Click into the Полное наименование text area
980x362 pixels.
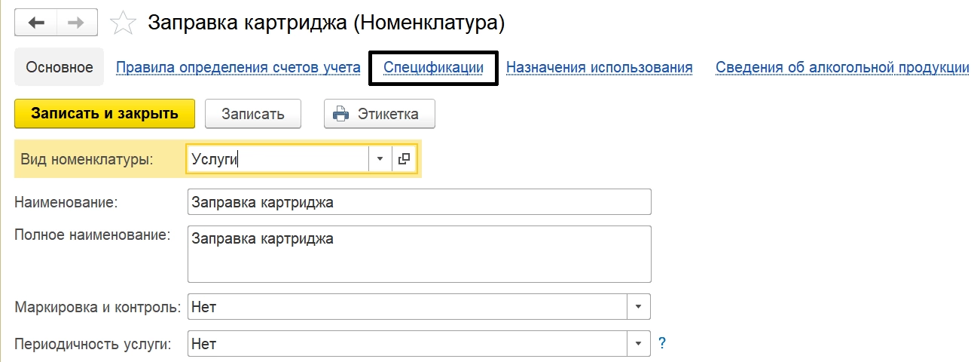[418, 253]
